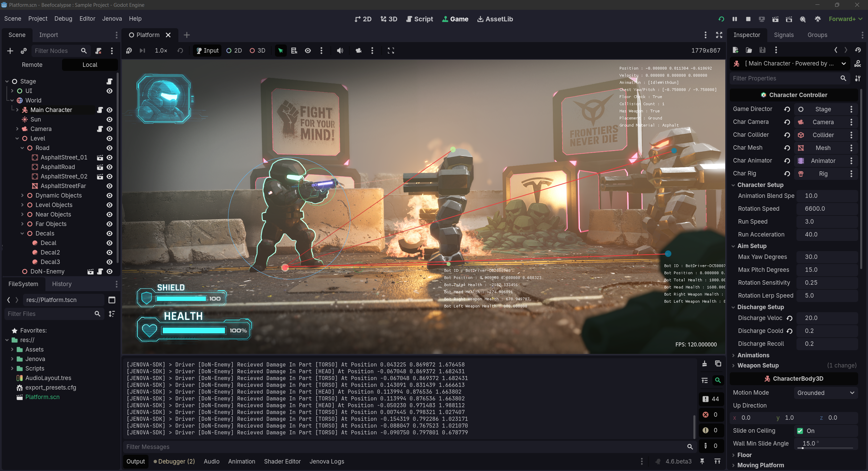Toggle the game audio mute speaker icon
868x471 pixels.
(340, 51)
